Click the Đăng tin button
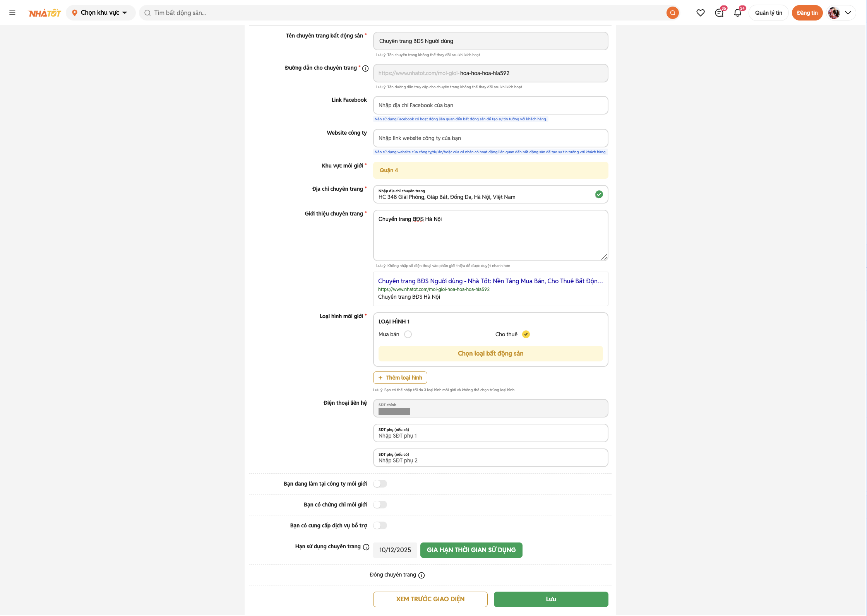Screen dimensions: 867x616 coord(807,13)
